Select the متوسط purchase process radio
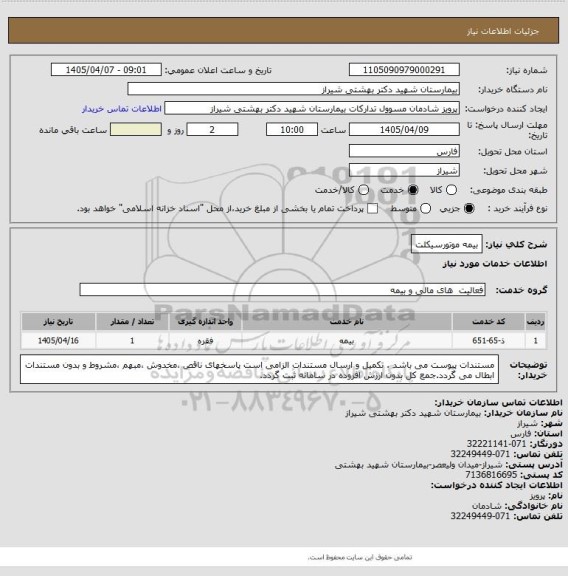This screenshot has width=568, height=576. pyautogui.click(x=425, y=209)
